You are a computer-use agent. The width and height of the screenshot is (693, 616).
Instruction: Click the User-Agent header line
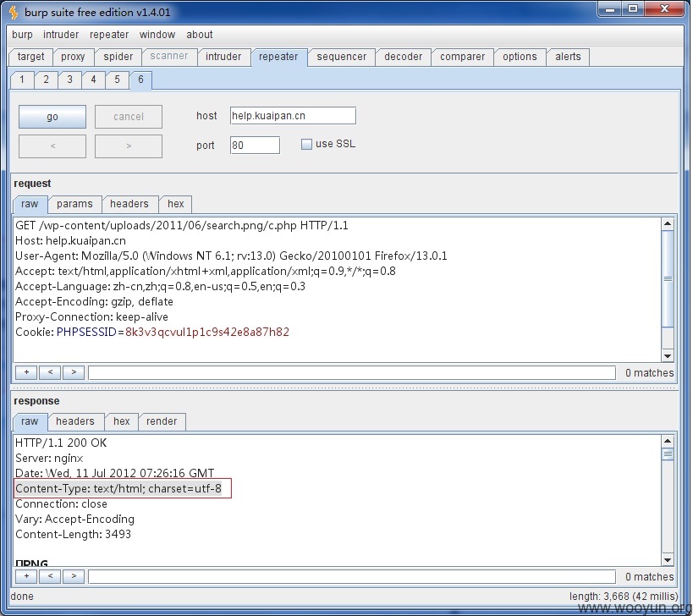[x=231, y=256]
